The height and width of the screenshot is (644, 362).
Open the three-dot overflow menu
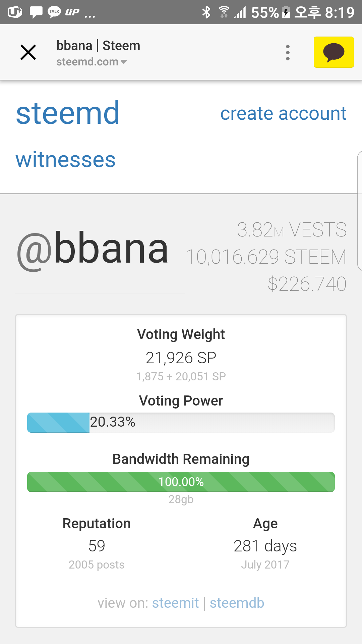click(288, 53)
